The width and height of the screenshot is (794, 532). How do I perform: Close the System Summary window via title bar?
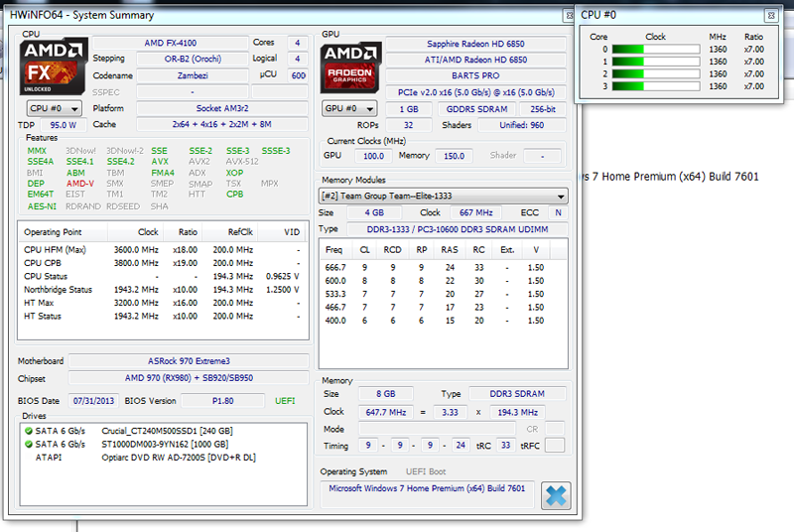click(569, 15)
